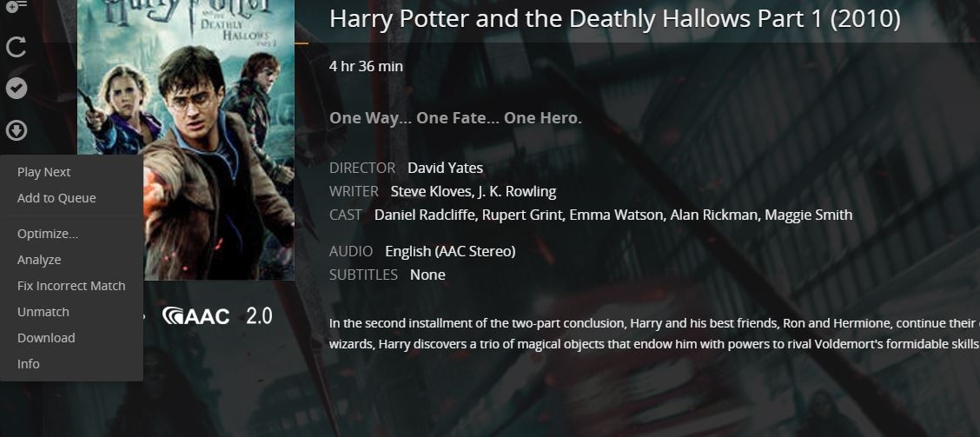Screen dimensions: 980x437
Task: Open the subtitles None dropdown
Action: tap(427, 275)
